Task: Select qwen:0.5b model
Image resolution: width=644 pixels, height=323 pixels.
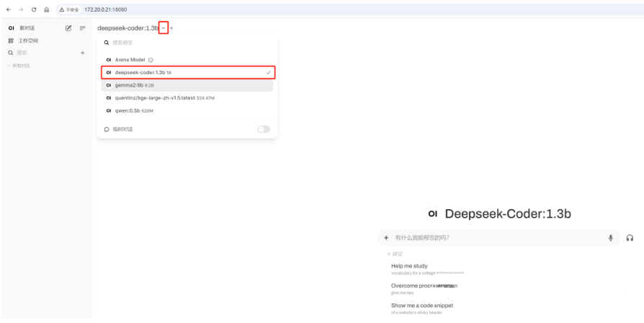Action: [187, 110]
